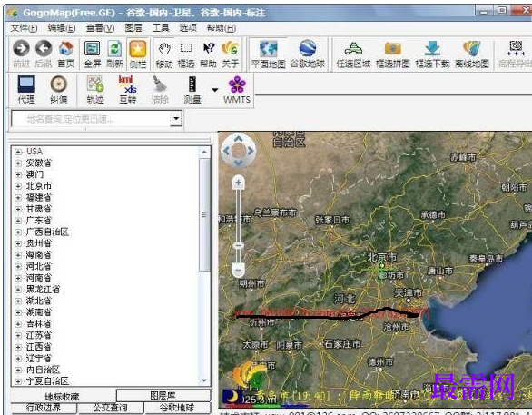Click the map zoom slider handle

click(x=239, y=245)
